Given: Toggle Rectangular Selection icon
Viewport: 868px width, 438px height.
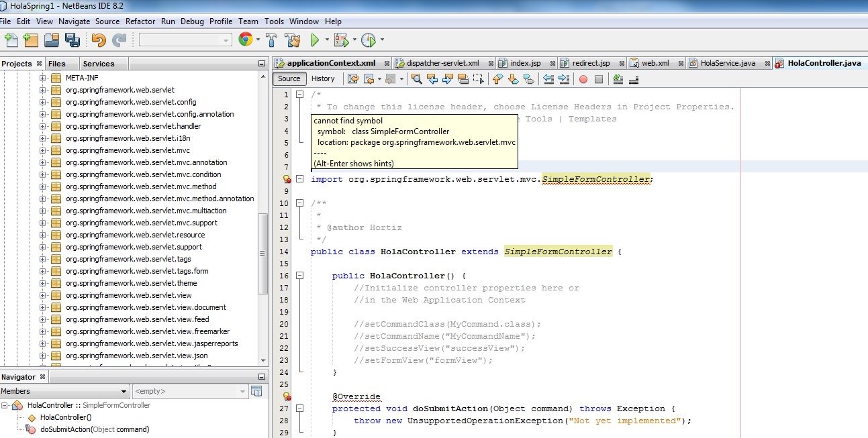Looking at the screenshot, I should coord(478,79).
